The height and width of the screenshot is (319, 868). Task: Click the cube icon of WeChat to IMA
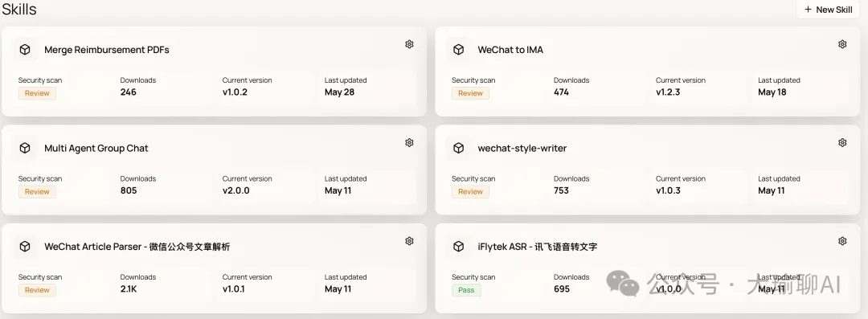coord(458,50)
